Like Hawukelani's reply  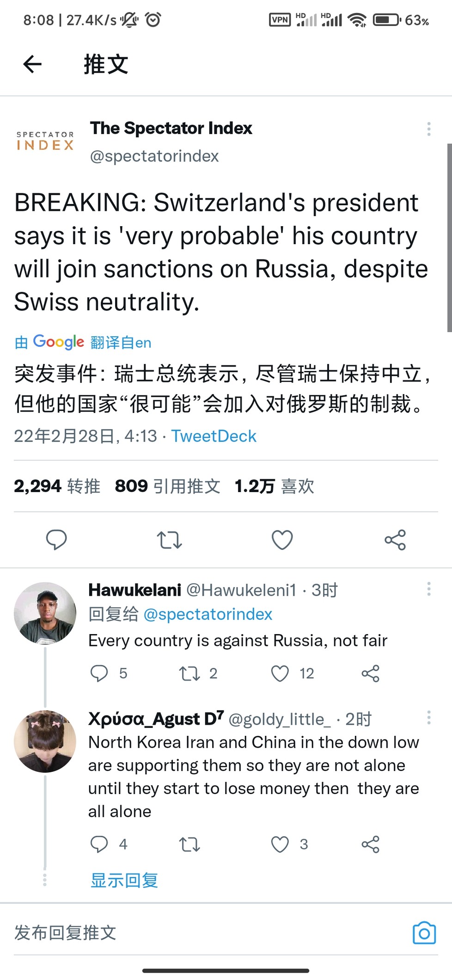click(280, 673)
